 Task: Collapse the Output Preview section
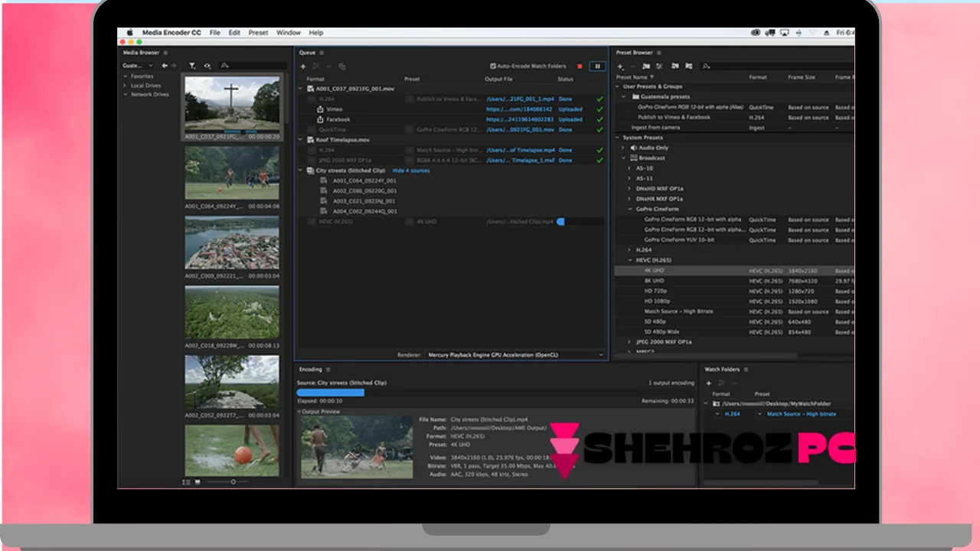(299, 412)
